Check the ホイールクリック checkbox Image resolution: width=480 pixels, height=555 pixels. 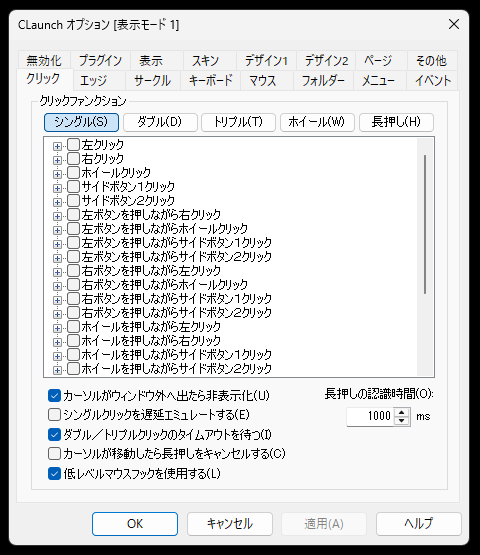(x=73, y=172)
